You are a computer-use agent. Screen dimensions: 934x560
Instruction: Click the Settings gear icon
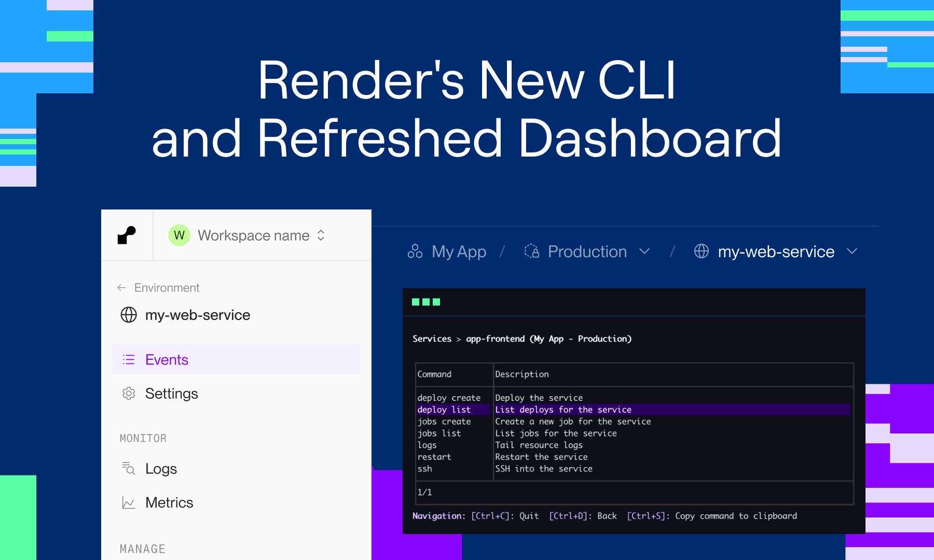[x=129, y=394]
